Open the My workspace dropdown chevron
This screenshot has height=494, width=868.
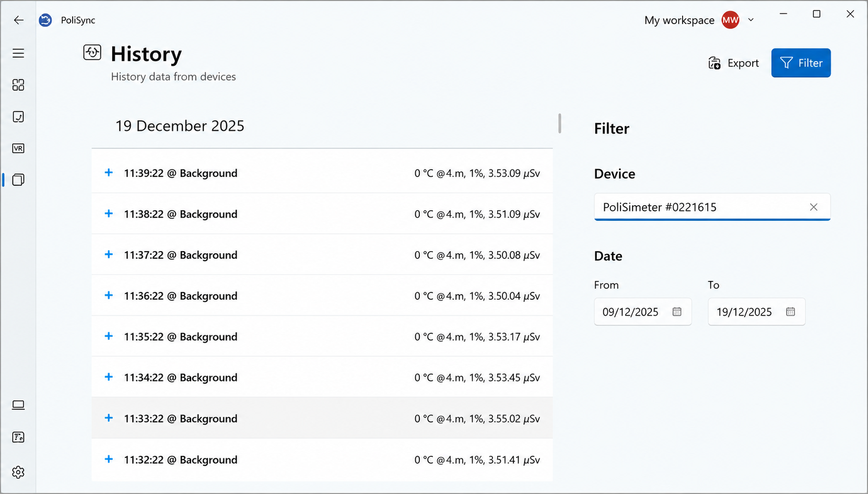point(751,20)
